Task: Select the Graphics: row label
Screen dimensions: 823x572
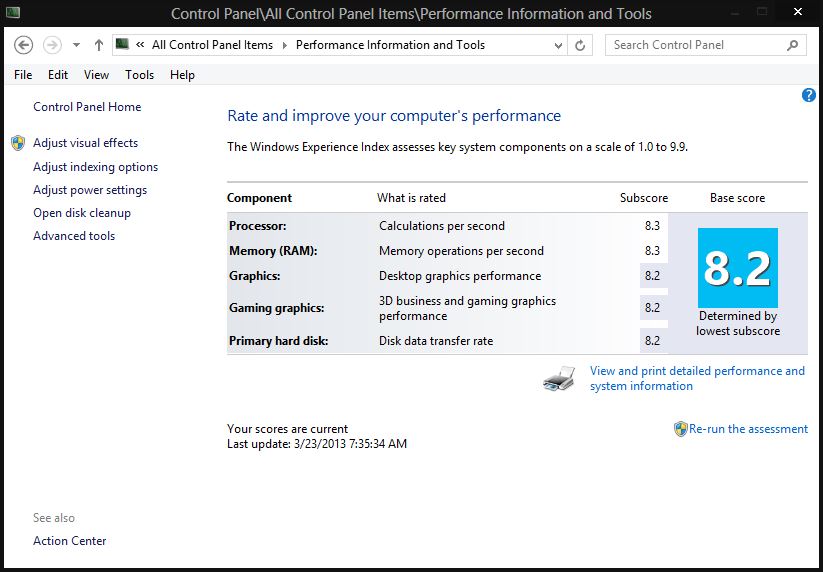Action: coord(255,276)
